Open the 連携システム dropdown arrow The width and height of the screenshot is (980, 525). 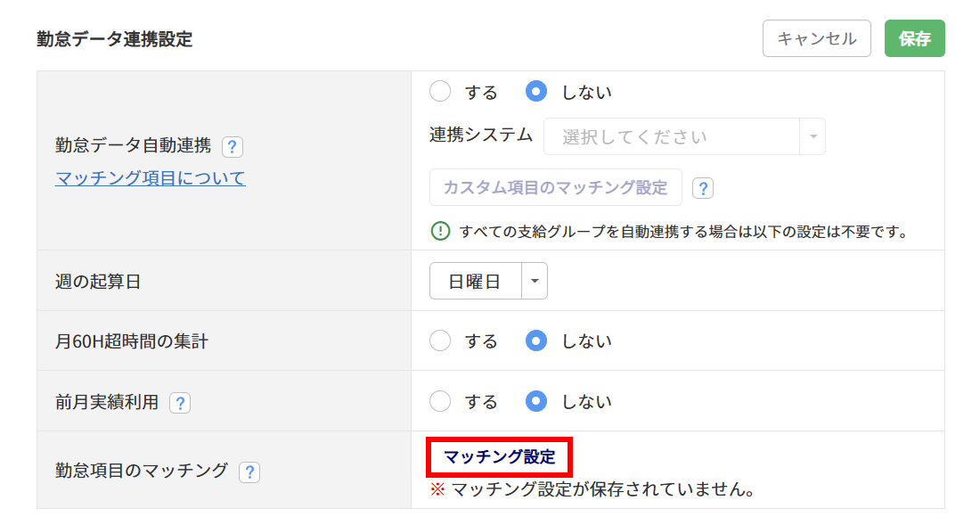(x=813, y=136)
